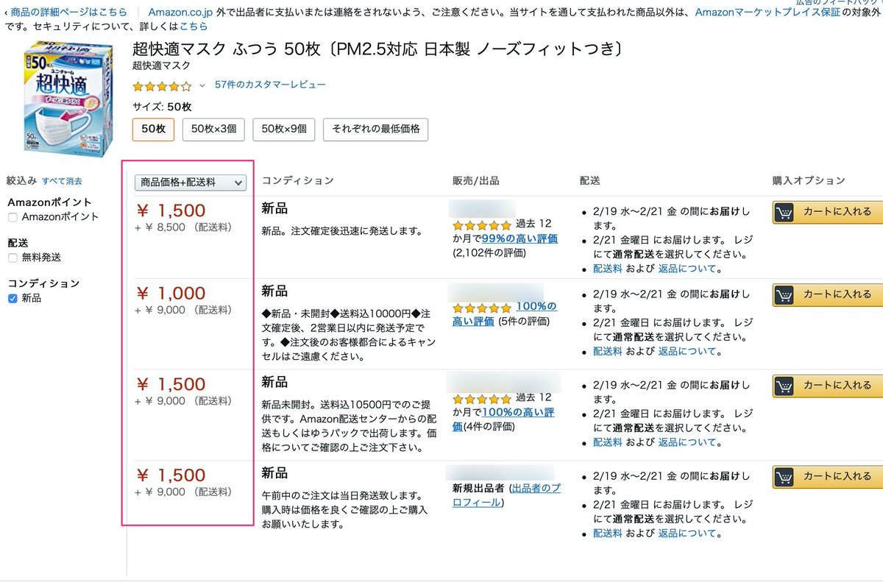Expand the star rating breakdown chevron
The height and width of the screenshot is (588, 883).
[x=202, y=85]
